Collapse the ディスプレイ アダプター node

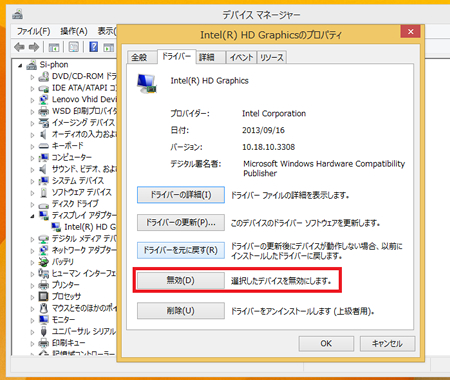(32, 216)
